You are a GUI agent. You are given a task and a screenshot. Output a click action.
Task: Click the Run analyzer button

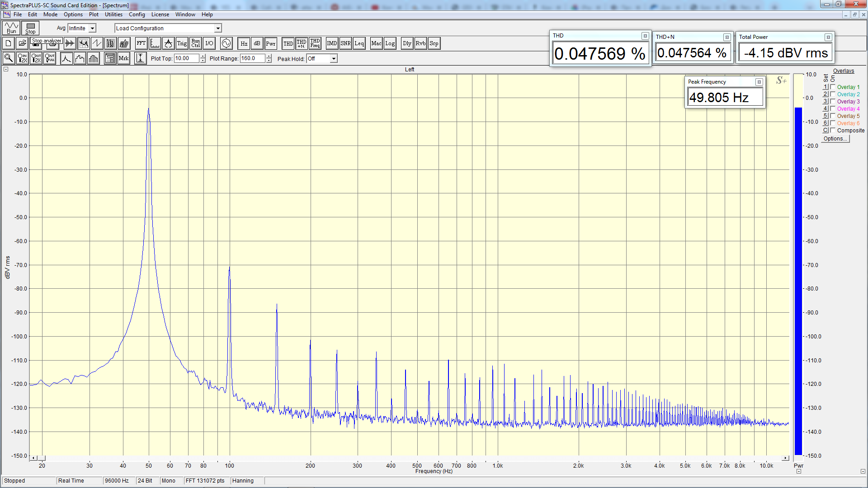point(11,28)
